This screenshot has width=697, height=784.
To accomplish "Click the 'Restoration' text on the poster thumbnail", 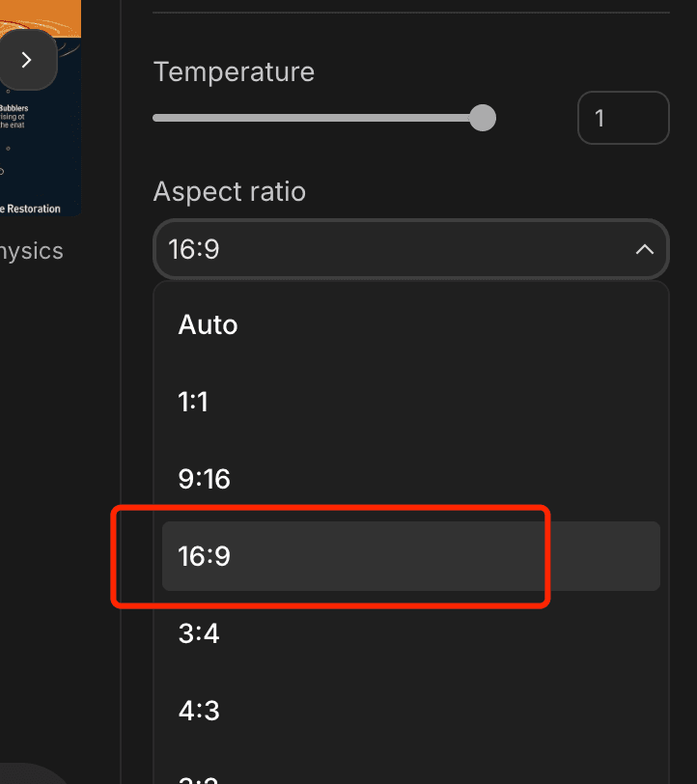I will [35, 209].
